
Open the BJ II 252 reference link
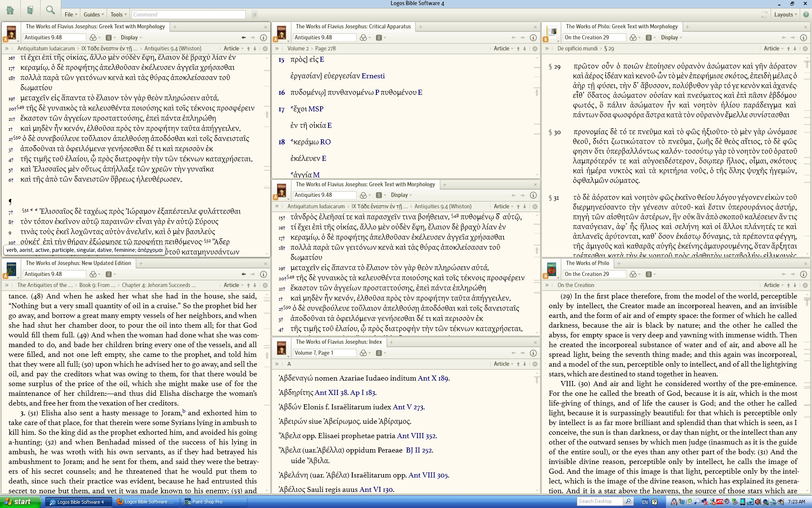point(419,450)
